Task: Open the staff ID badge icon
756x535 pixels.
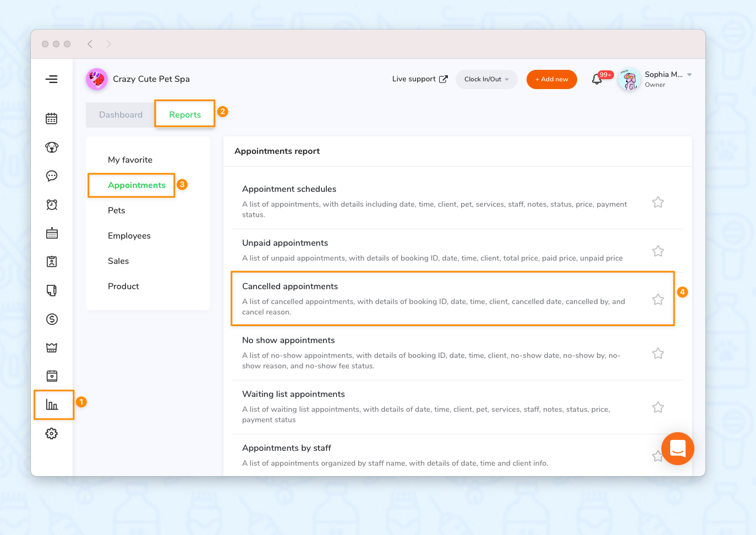Action: 52,262
